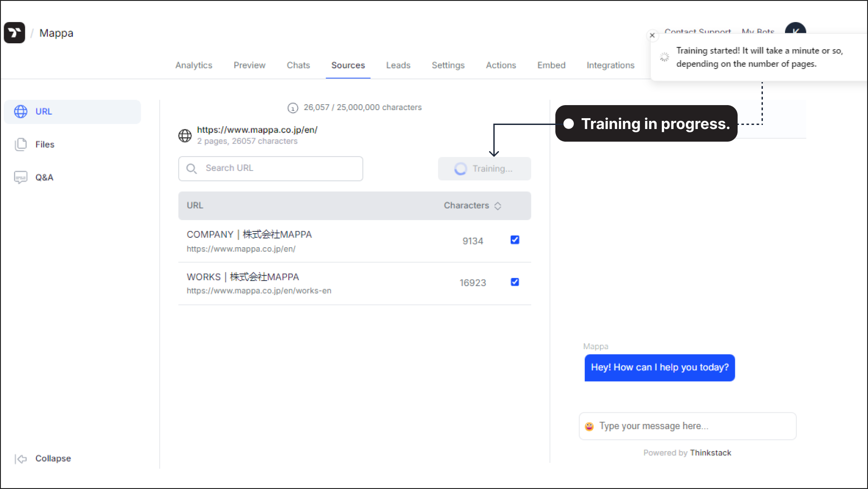The width and height of the screenshot is (868, 489).
Task: Close the training started notification
Action: point(652,35)
